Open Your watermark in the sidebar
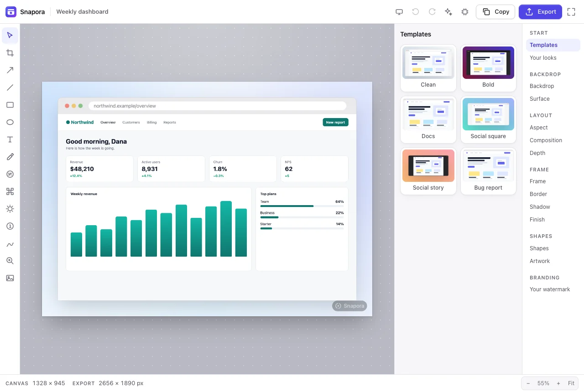Viewport: 584px width, 392px height. (553, 289)
